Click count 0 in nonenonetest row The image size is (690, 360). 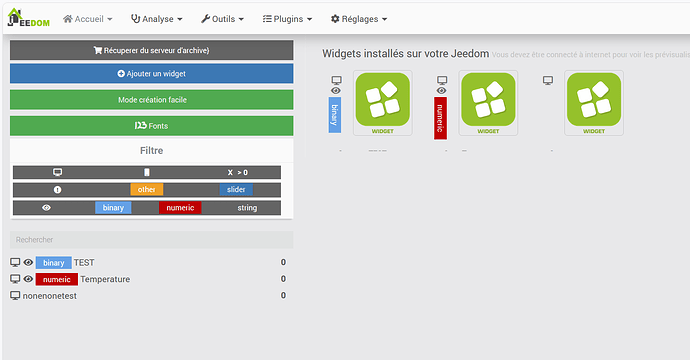(x=283, y=295)
